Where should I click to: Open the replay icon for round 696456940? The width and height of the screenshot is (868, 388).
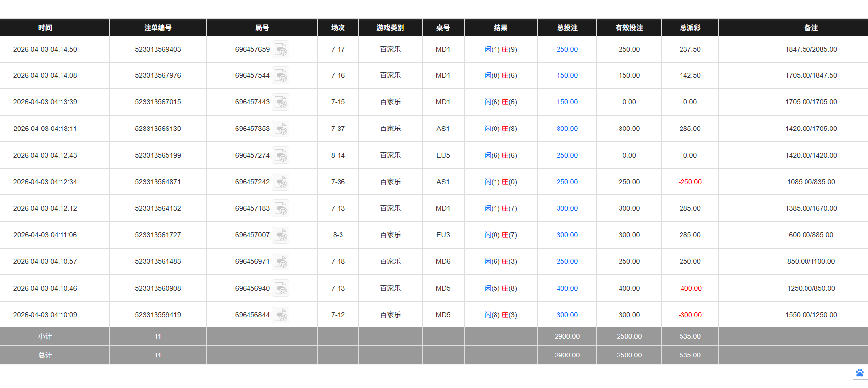coord(280,289)
